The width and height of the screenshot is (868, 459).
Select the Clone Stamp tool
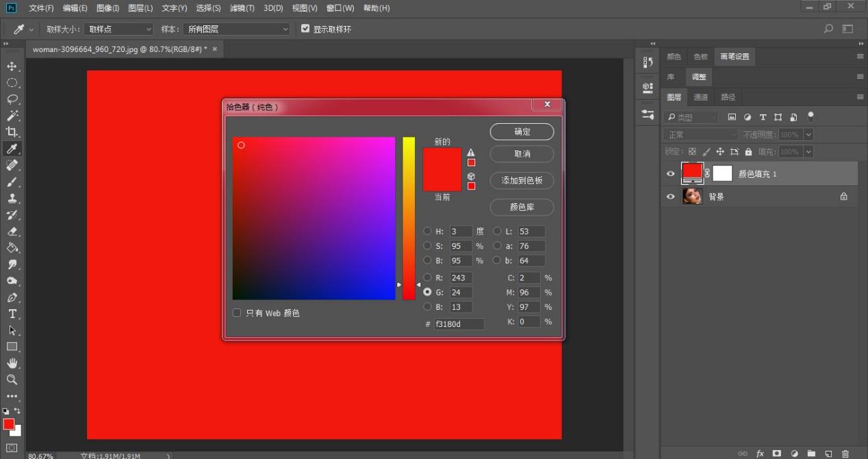click(12, 198)
